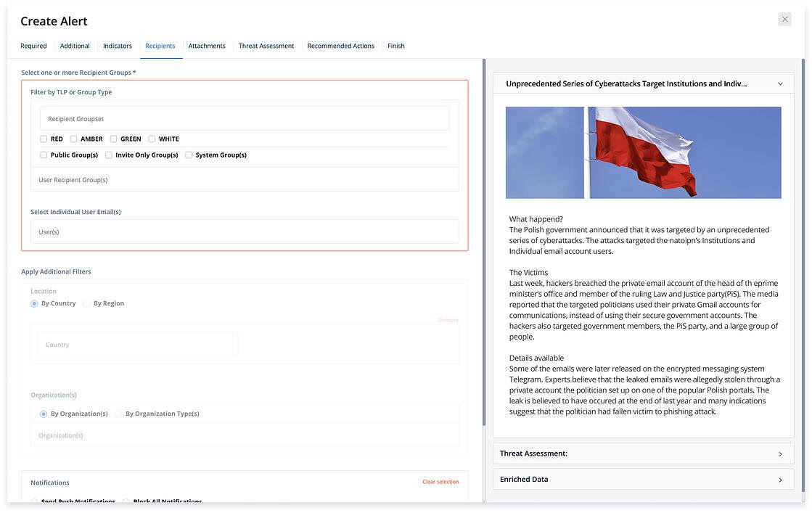Enable the Invite Only Group(s) checkbox
This screenshot has height=513, width=812.
coord(109,155)
